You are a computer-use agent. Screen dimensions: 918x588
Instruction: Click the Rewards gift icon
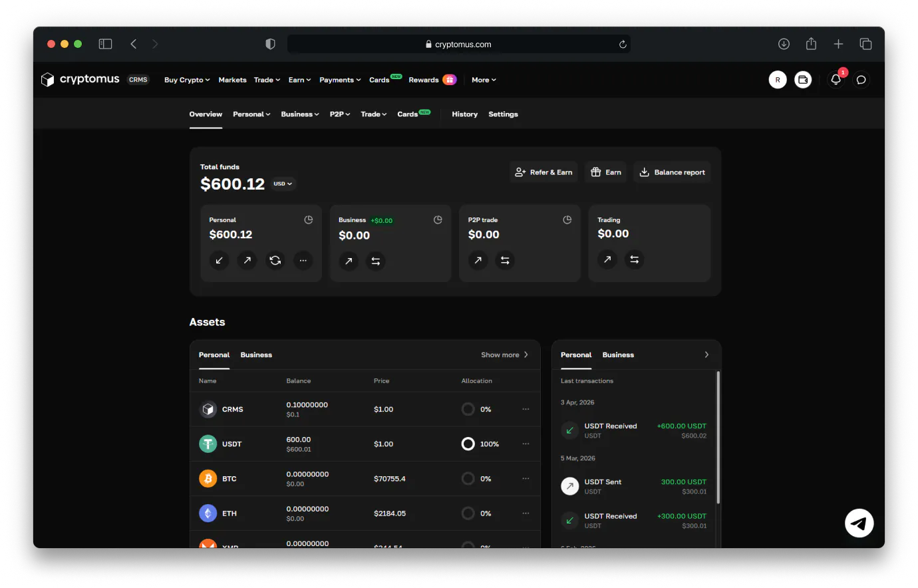click(x=450, y=80)
